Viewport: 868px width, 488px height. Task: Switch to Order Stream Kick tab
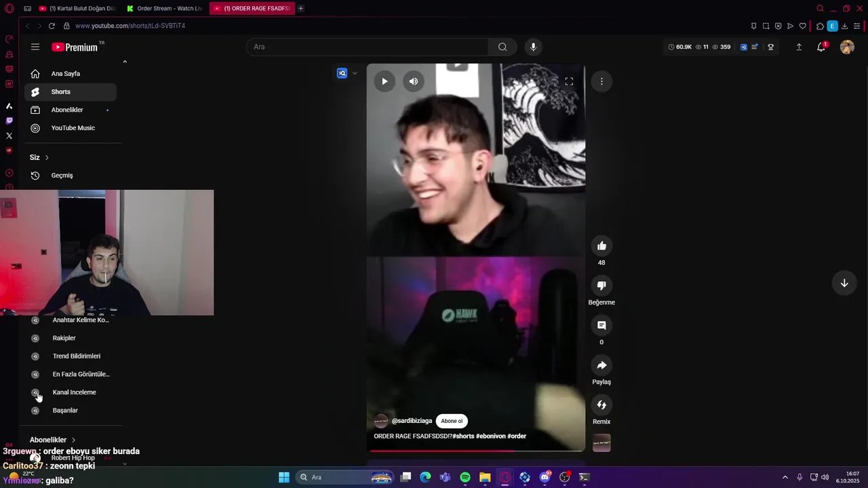pos(165,8)
